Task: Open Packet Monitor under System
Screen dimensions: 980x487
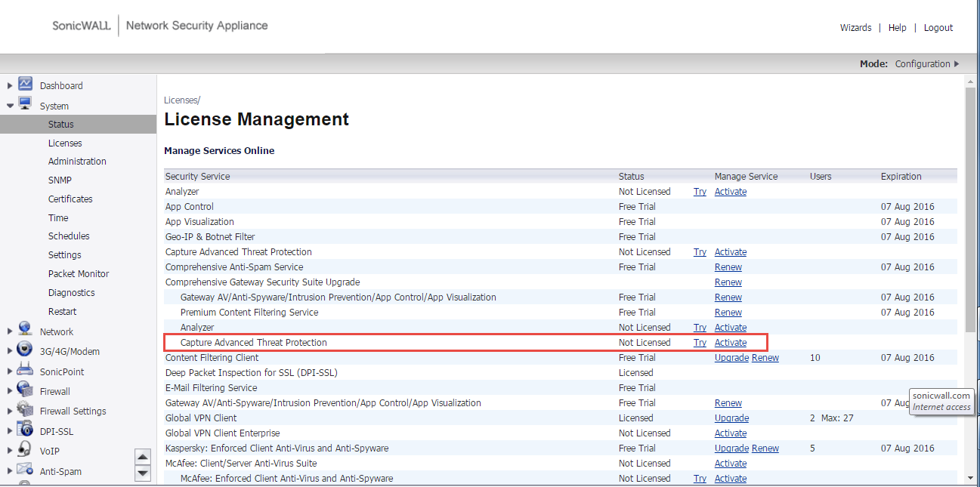Action: (79, 273)
